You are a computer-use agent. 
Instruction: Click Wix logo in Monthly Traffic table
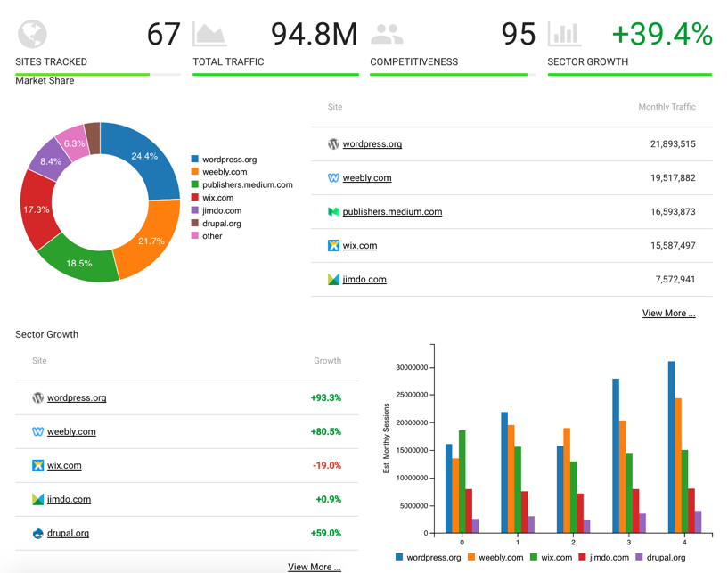[333, 245]
